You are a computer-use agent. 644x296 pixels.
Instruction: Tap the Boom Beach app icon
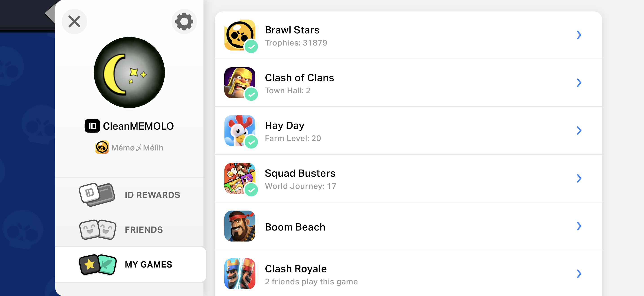(240, 226)
